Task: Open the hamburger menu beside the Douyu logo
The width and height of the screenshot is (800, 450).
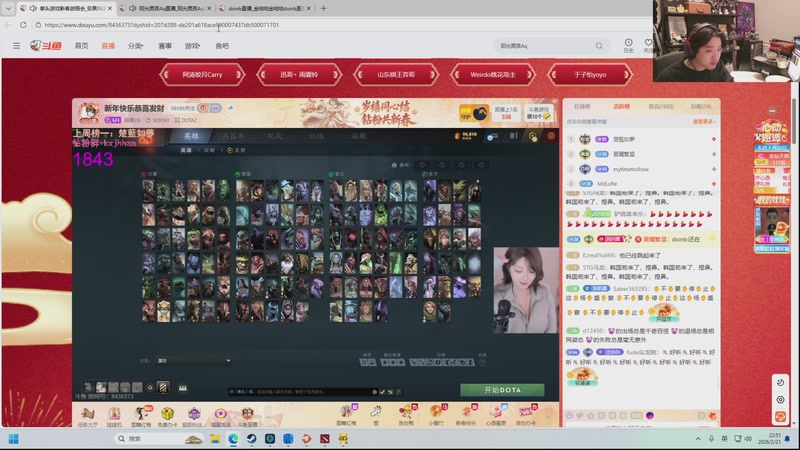Action: click(16, 45)
